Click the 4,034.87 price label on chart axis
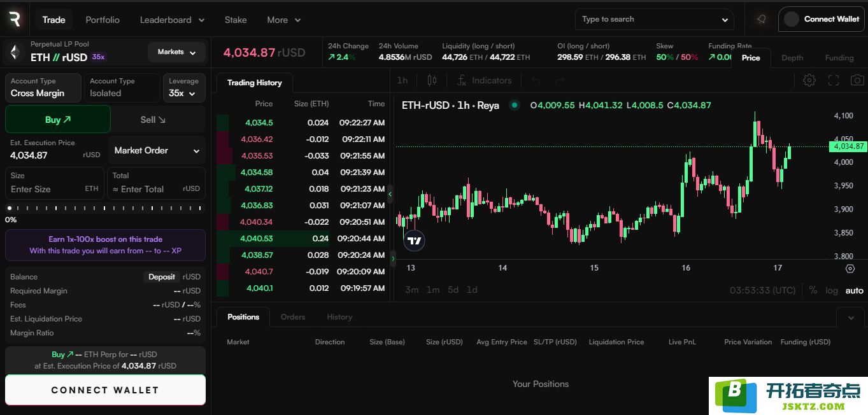868x415 pixels. (x=847, y=146)
